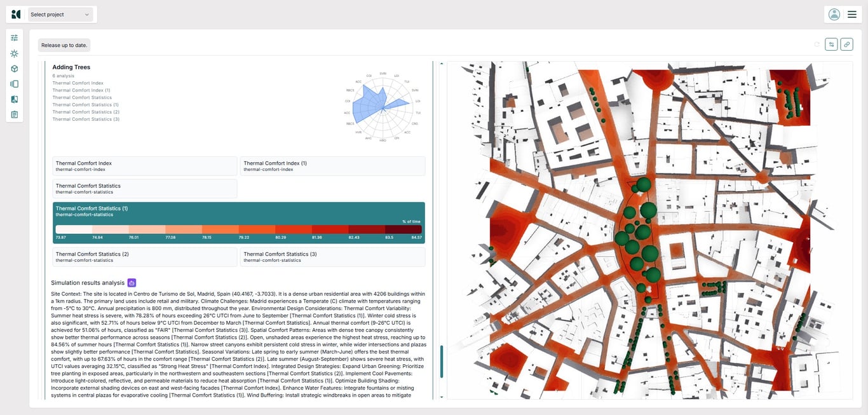The width and height of the screenshot is (868, 415).
Task: Select the highlighted Thermal Comfort Statistics (1) card
Action: pyautogui.click(x=239, y=223)
